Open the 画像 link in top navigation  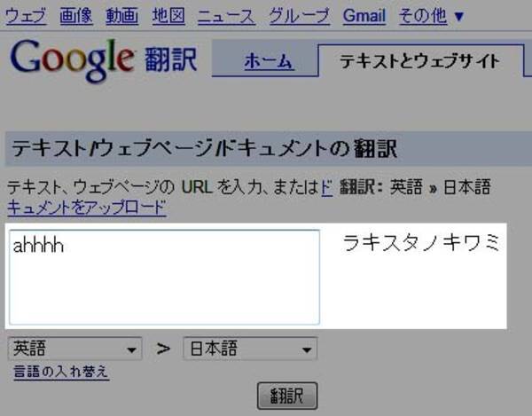point(76,16)
